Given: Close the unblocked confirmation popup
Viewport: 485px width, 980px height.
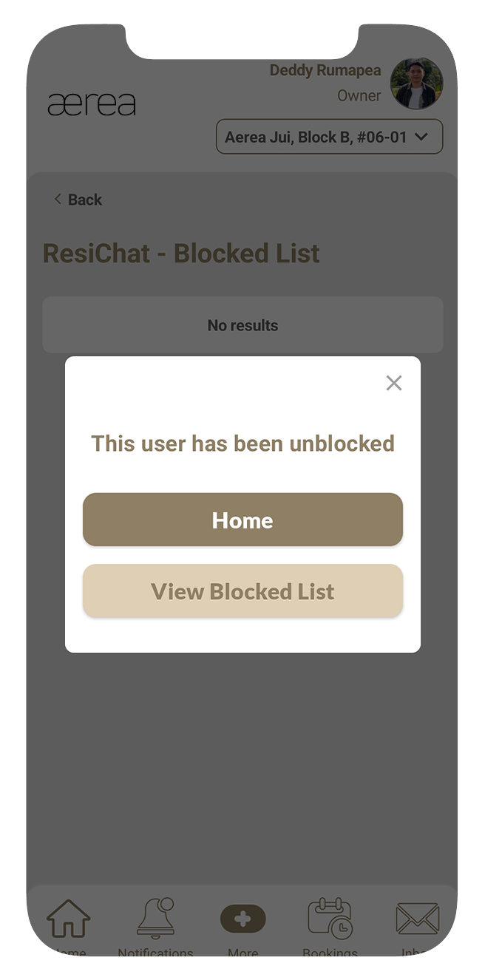Looking at the screenshot, I should (x=394, y=383).
